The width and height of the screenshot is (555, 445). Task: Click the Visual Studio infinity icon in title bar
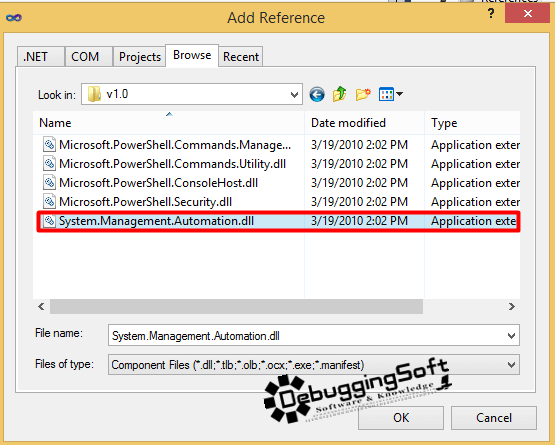[14, 18]
